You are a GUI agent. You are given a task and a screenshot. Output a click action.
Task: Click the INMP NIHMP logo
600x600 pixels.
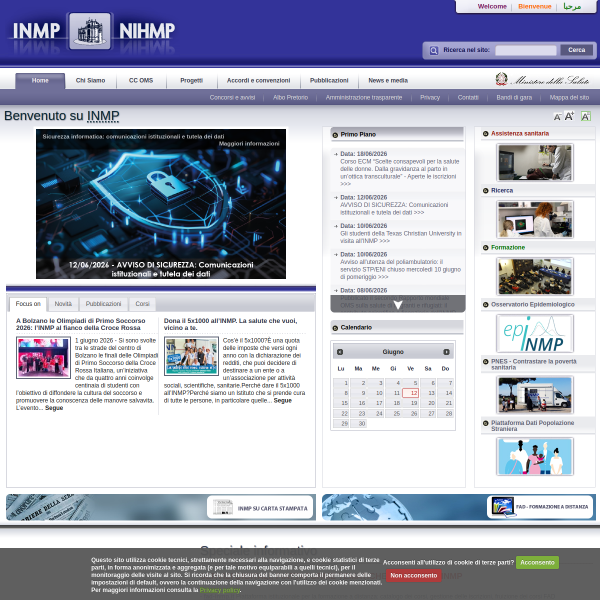(92, 32)
